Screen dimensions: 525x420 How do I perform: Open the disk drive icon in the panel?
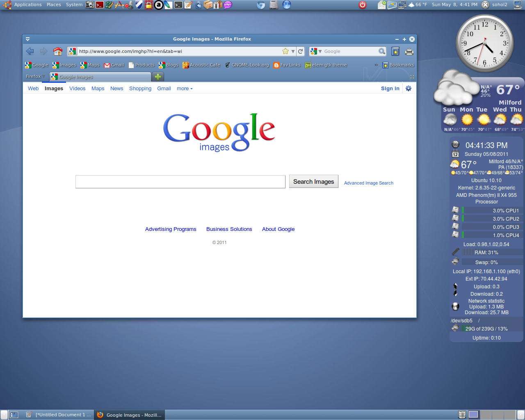[274, 5]
